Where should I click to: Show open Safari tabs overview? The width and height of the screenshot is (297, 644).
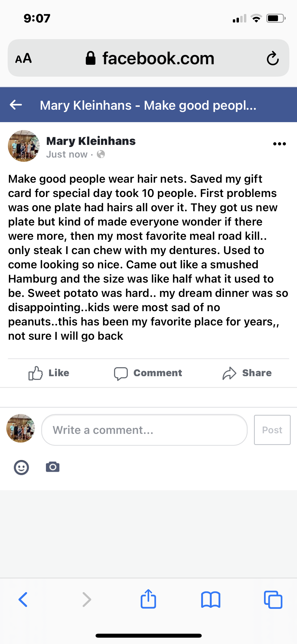(273, 599)
